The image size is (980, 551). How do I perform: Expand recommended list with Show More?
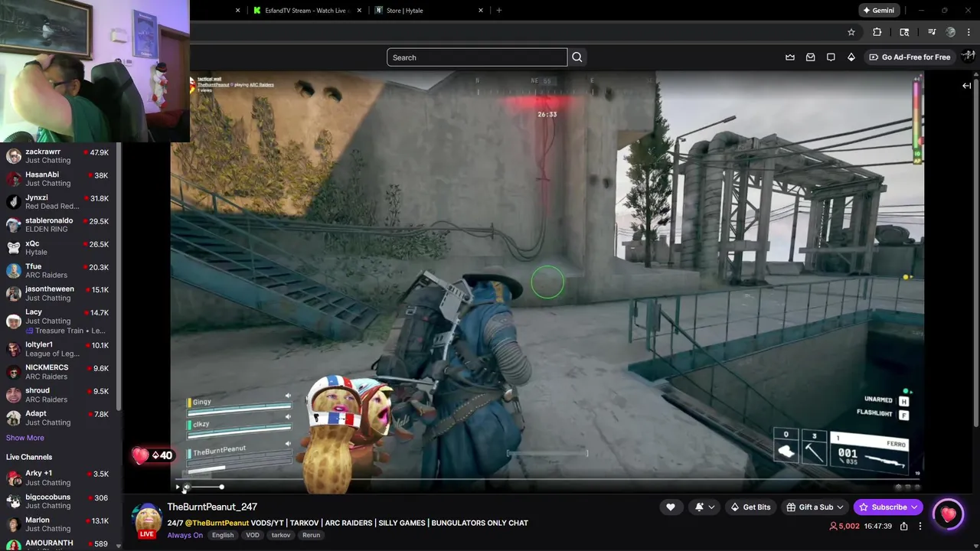[25, 438]
